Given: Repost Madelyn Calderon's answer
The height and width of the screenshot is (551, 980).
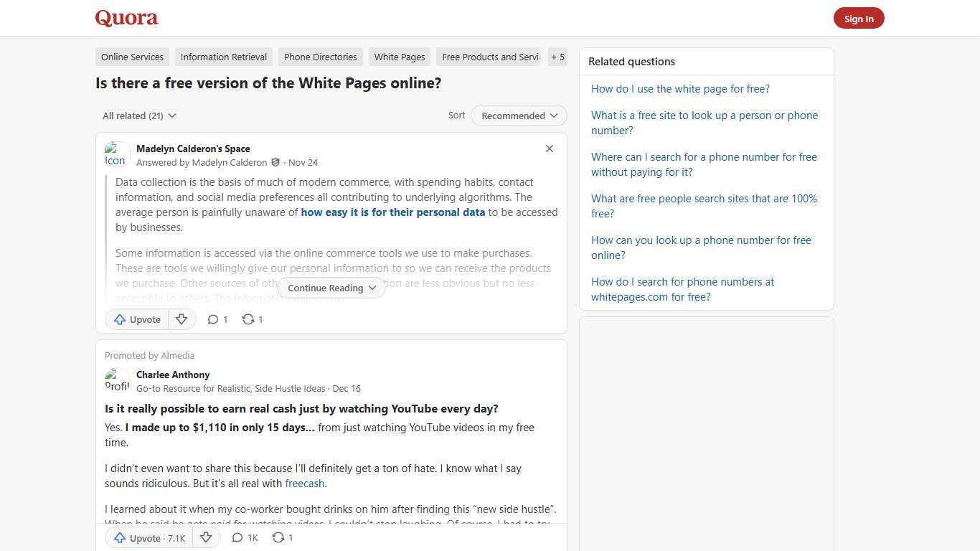Looking at the screenshot, I should pyautogui.click(x=252, y=319).
